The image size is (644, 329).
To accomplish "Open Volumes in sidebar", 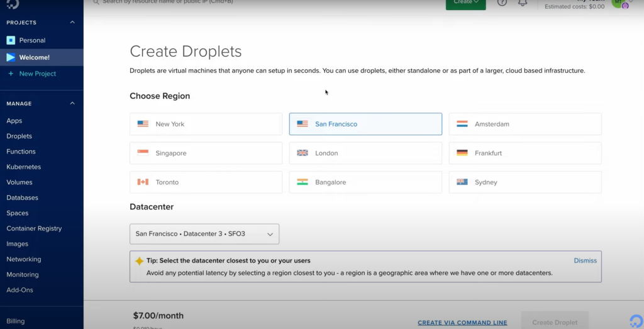I will point(19,182).
